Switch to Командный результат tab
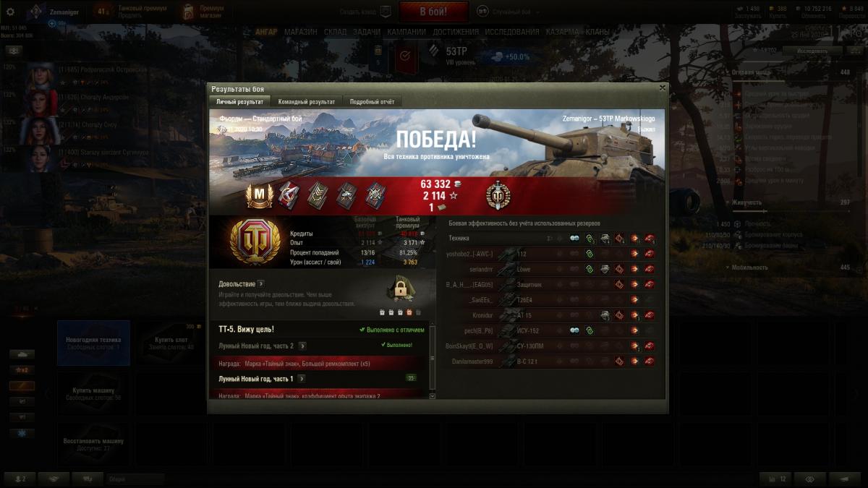868x488 pixels. (x=307, y=102)
